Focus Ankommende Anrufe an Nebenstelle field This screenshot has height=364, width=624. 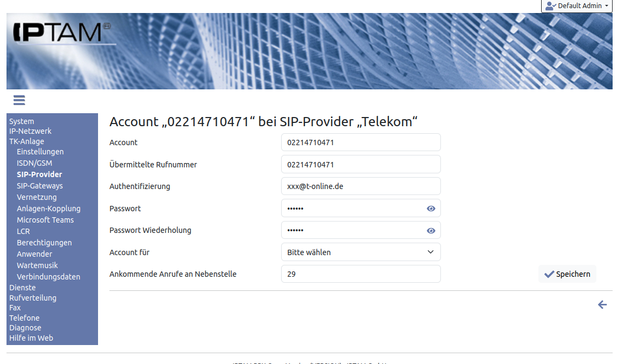(361, 274)
